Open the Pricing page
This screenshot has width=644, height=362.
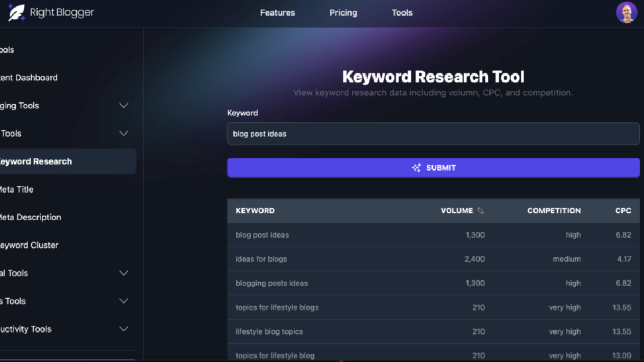343,12
